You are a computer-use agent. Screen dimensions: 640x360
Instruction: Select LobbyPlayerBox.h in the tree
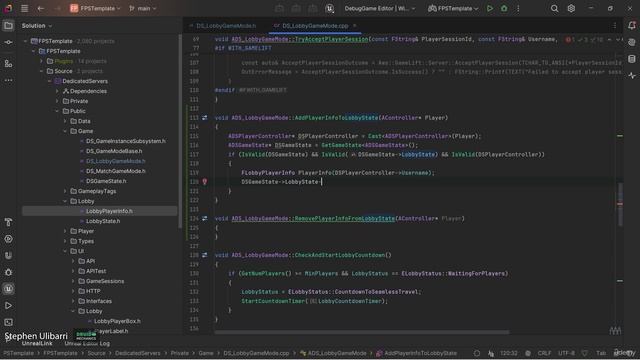click(117, 321)
